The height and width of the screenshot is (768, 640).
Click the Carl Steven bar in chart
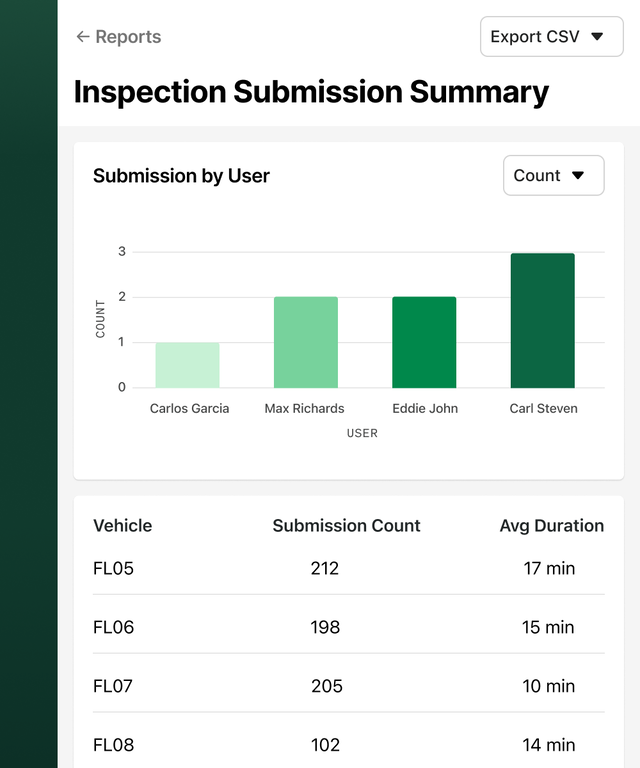(542, 320)
